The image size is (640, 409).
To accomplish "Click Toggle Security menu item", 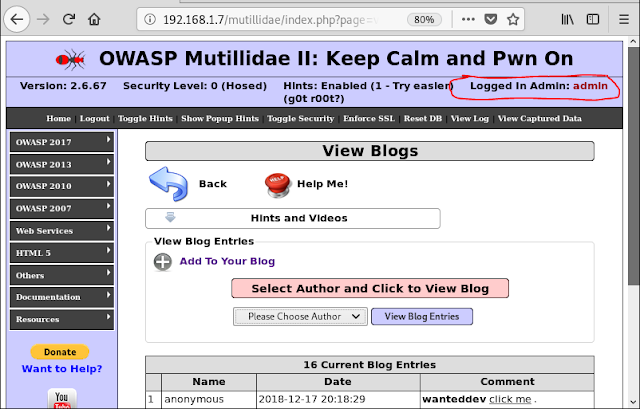I will (300, 118).
